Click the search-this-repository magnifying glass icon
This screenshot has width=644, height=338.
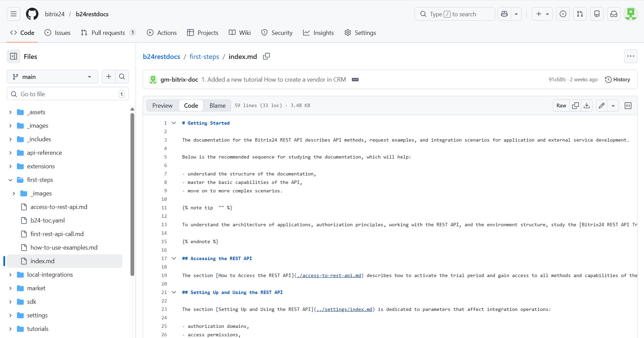[122, 77]
